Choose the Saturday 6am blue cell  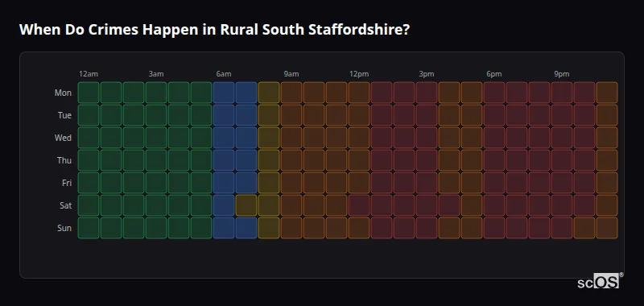click(224, 205)
